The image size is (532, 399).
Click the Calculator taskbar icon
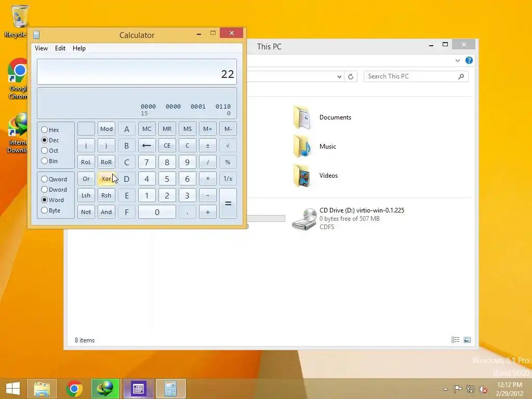tap(170, 389)
